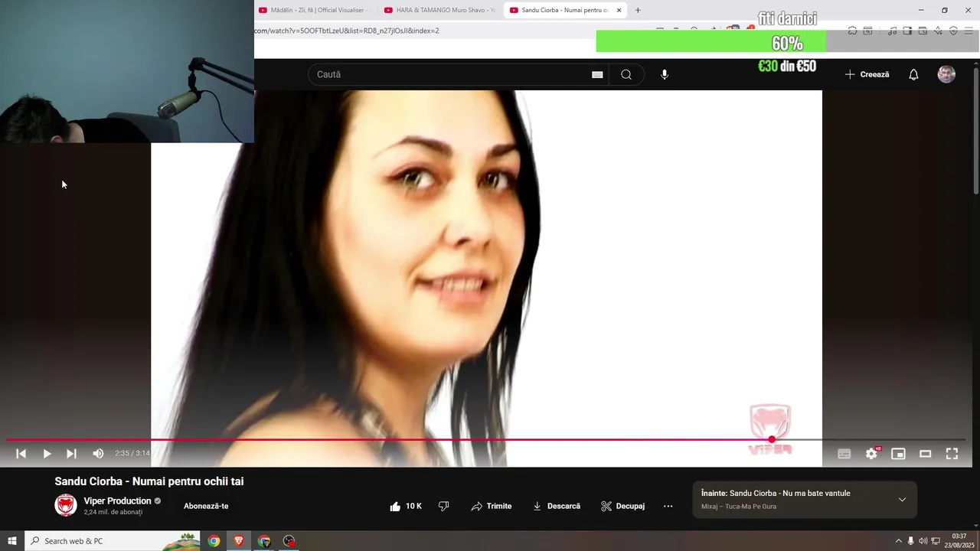Open the music note playlist toolbar icon

click(892, 31)
